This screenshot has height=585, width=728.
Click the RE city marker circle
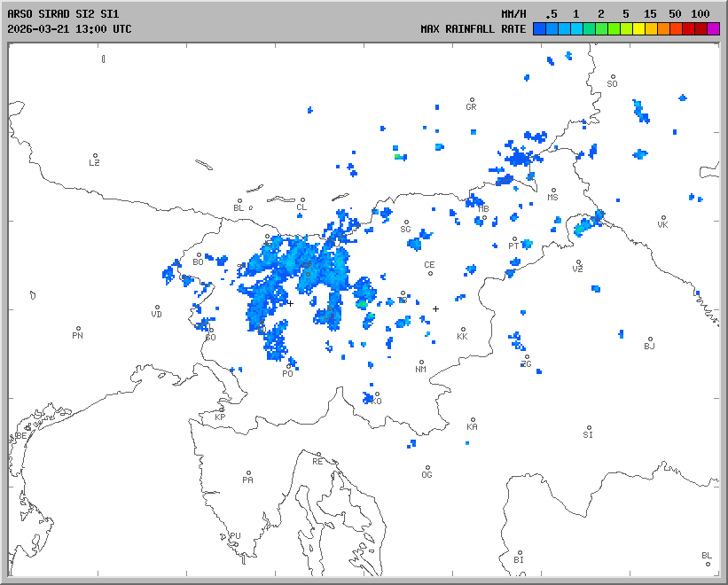(318, 454)
